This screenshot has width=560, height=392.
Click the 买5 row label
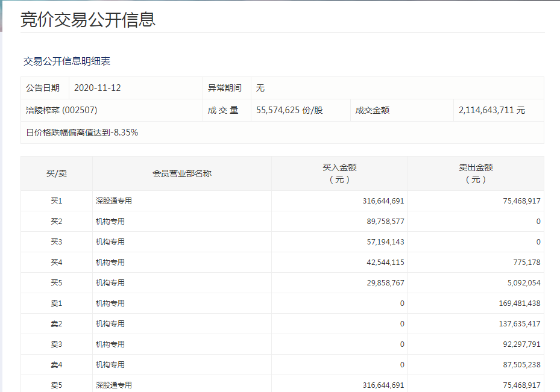57,283
